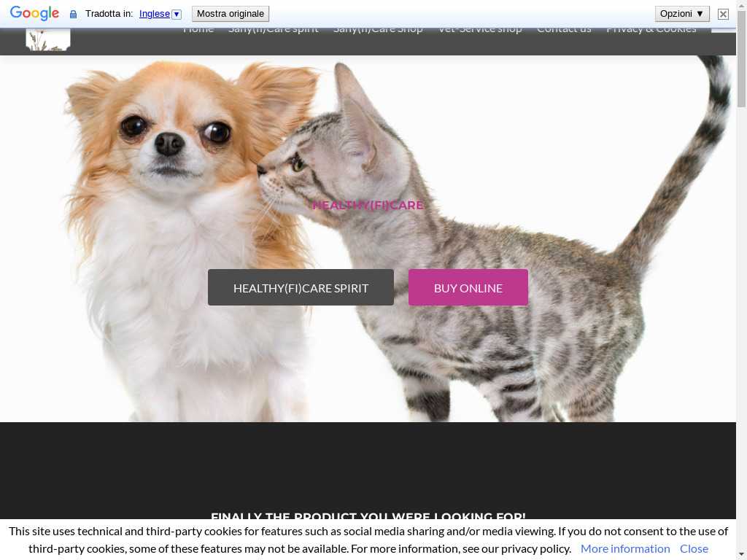Open Sany(fi)Care spirit menu page

pyautogui.click(x=273, y=30)
